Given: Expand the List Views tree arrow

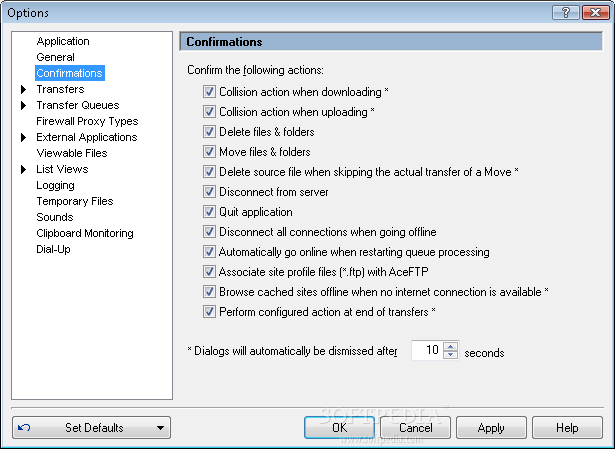Looking at the screenshot, I should click(24, 169).
